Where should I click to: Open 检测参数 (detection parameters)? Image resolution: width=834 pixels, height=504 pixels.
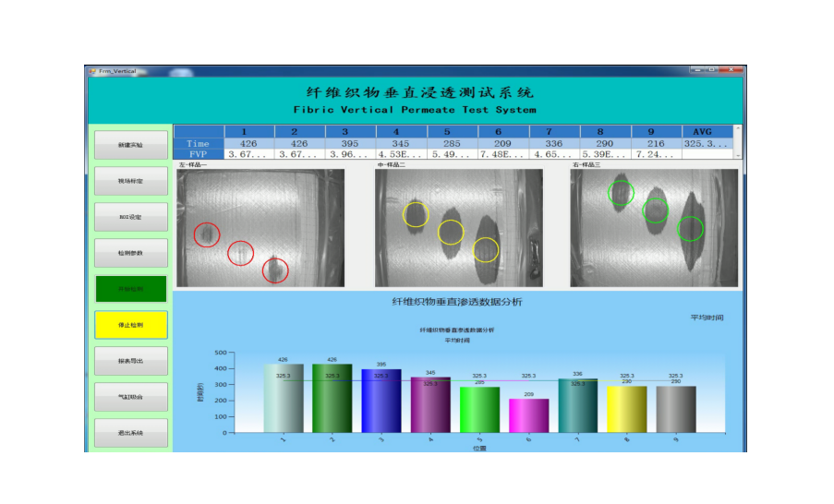coord(131,253)
